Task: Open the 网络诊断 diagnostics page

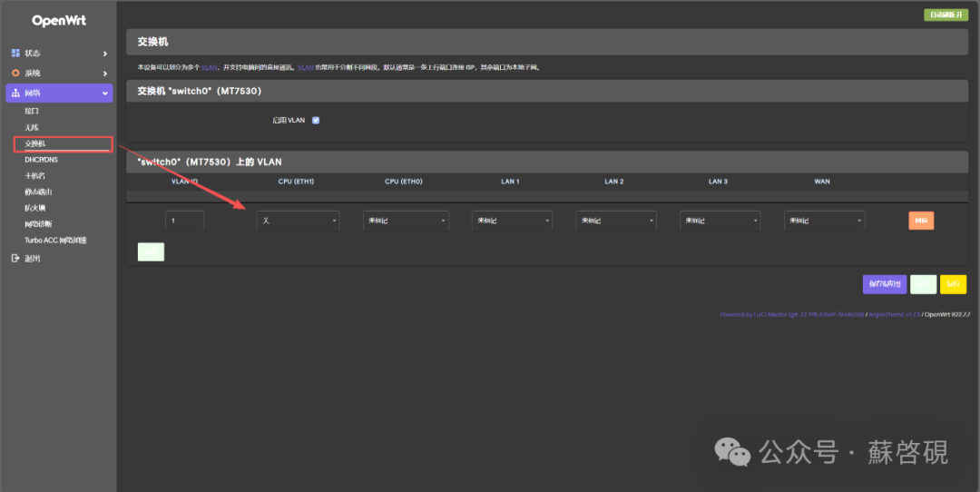Action: pos(38,224)
